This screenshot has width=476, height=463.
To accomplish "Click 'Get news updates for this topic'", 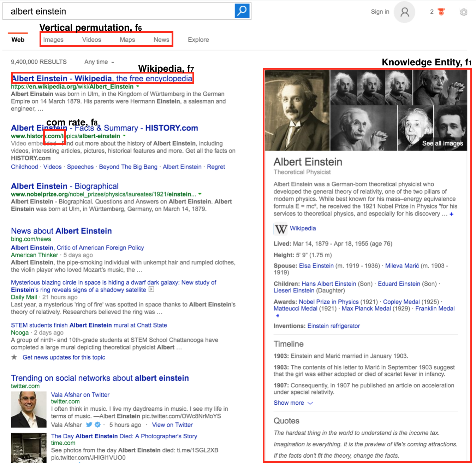I will pos(64,357).
